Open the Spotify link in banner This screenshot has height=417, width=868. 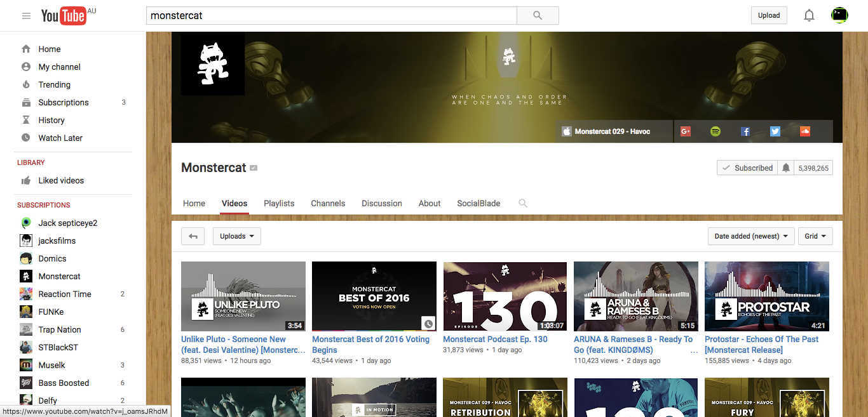(715, 131)
